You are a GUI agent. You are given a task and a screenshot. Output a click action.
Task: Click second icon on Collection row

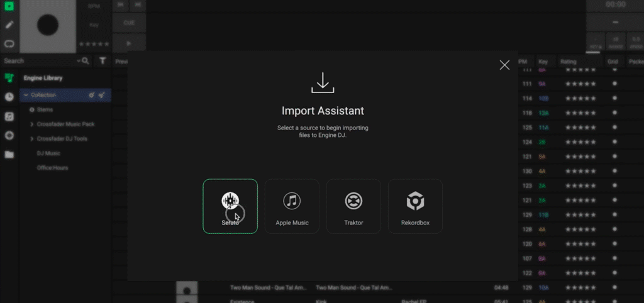(x=102, y=96)
